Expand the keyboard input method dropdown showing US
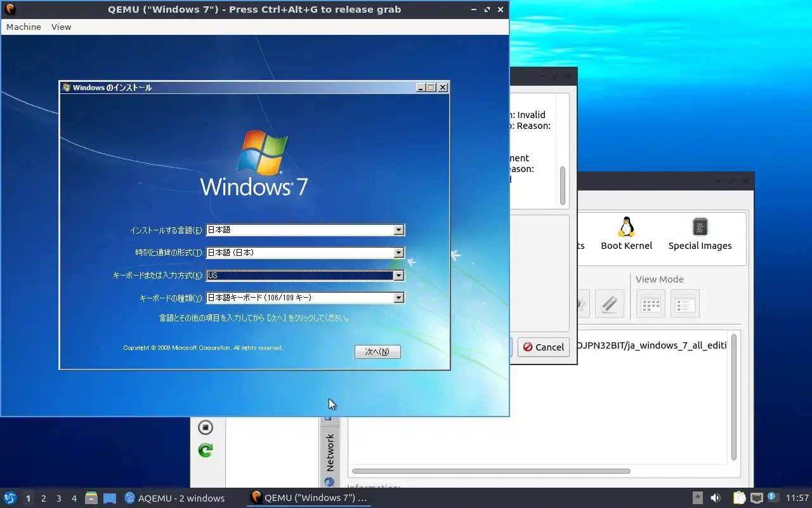This screenshot has height=508, width=812. coord(305,276)
